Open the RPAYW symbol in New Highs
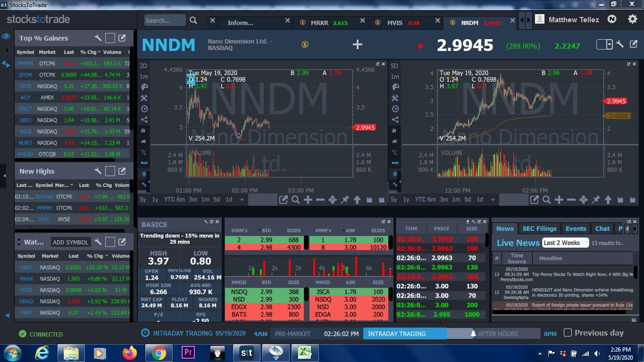The height and width of the screenshot is (362, 644). pyautogui.click(x=44, y=196)
